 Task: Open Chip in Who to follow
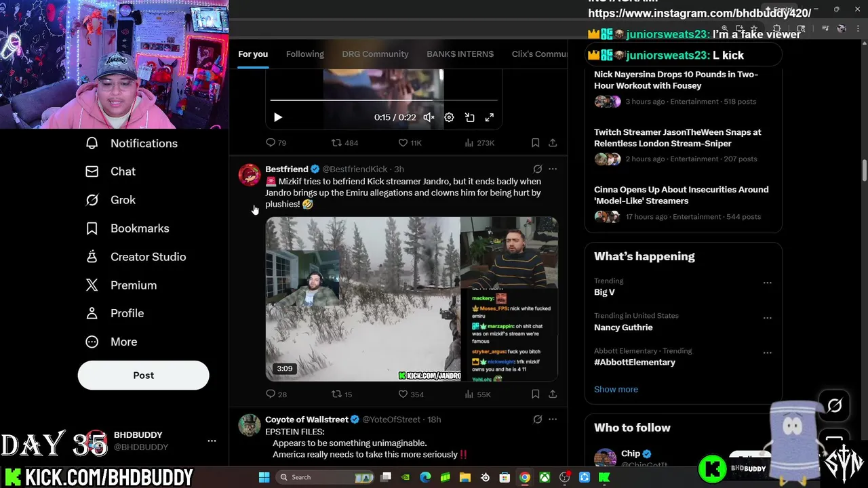[631, 453]
